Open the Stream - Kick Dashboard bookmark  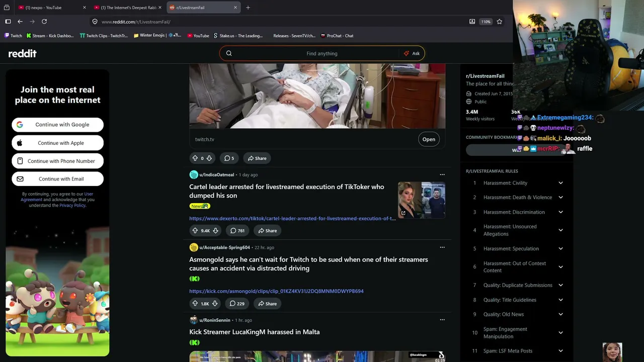50,36
